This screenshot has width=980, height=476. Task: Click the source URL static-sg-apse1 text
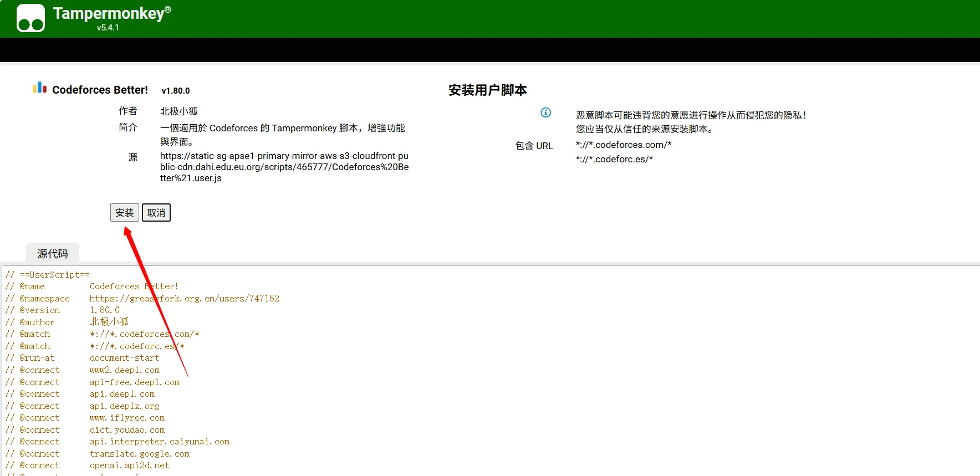coord(284,167)
